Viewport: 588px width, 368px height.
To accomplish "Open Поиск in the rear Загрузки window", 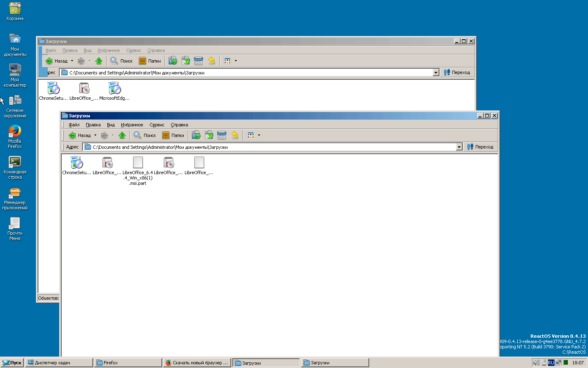I will coord(122,61).
